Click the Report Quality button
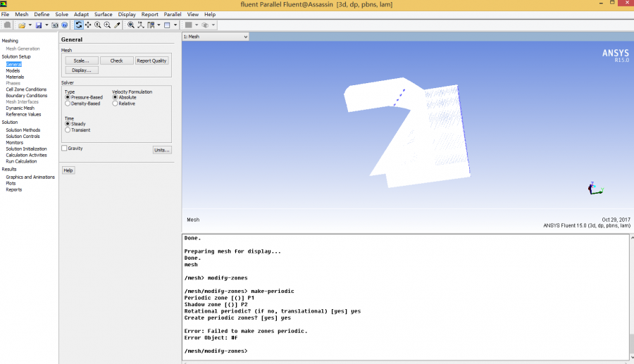 pos(151,61)
